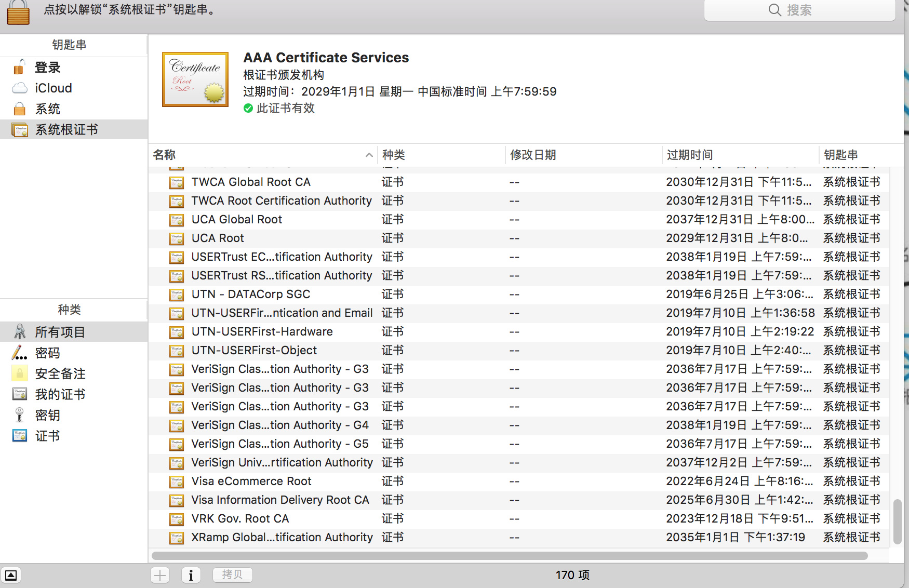Click the 我的证书 icon
The height and width of the screenshot is (588, 909).
[x=20, y=394]
